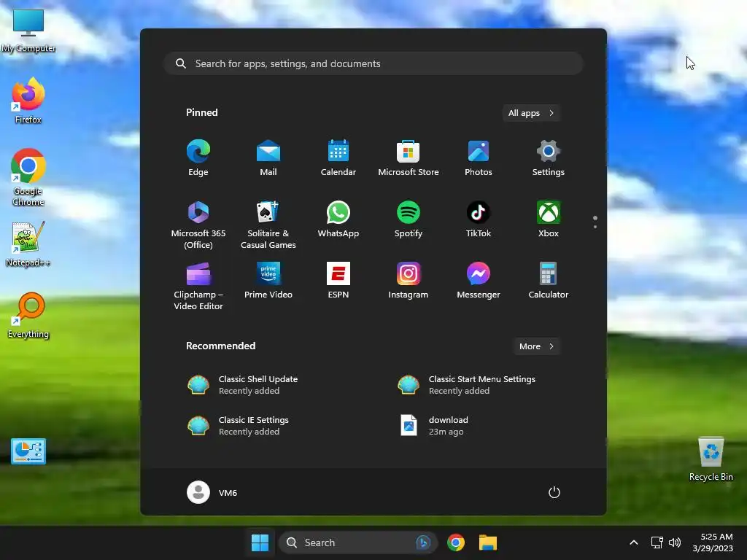
Task: Open the clock and date flyout
Action: [713, 542]
